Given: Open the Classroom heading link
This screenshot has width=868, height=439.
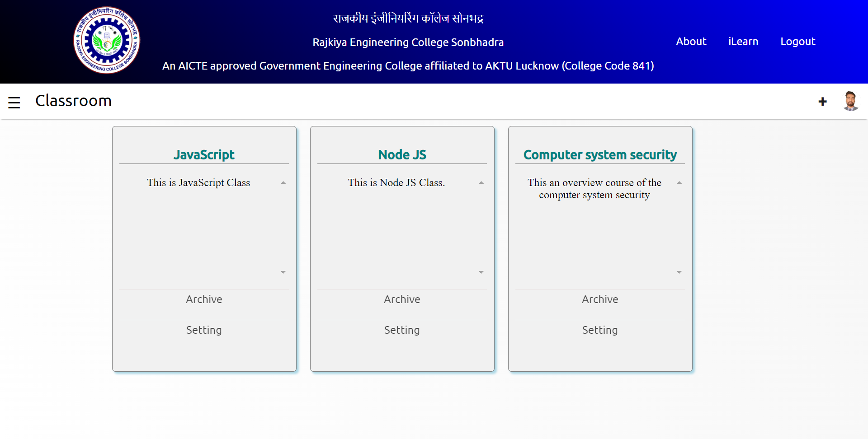Looking at the screenshot, I should [73, 101].
